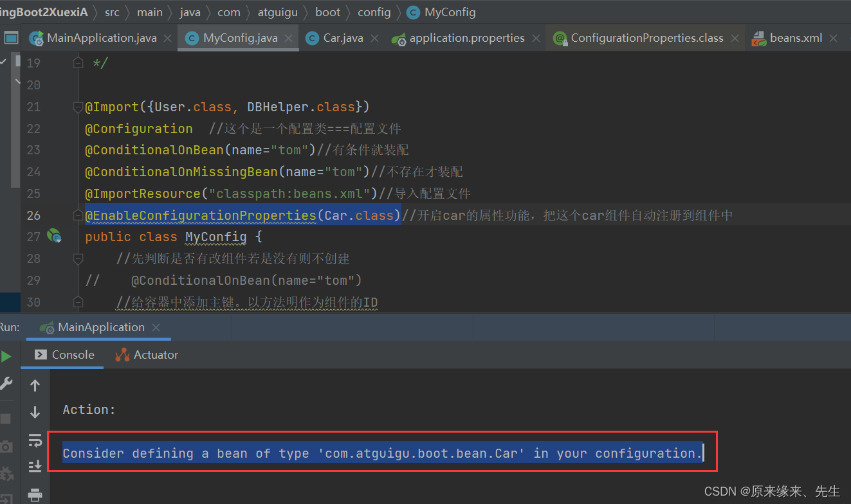Click 'Action:' text in console

(89, 410)
